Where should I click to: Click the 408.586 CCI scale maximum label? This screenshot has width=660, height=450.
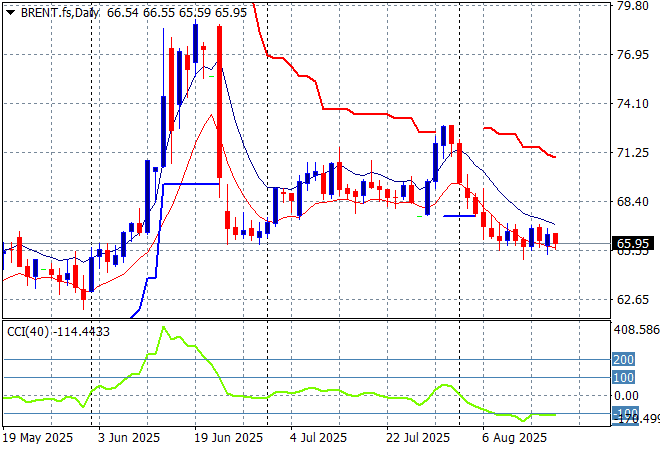pos(635,329)
